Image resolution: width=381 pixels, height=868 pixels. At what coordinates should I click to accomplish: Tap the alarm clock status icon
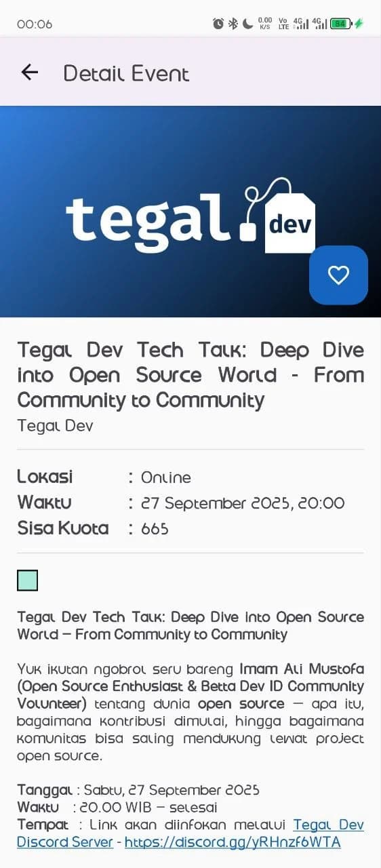[218, 24]
